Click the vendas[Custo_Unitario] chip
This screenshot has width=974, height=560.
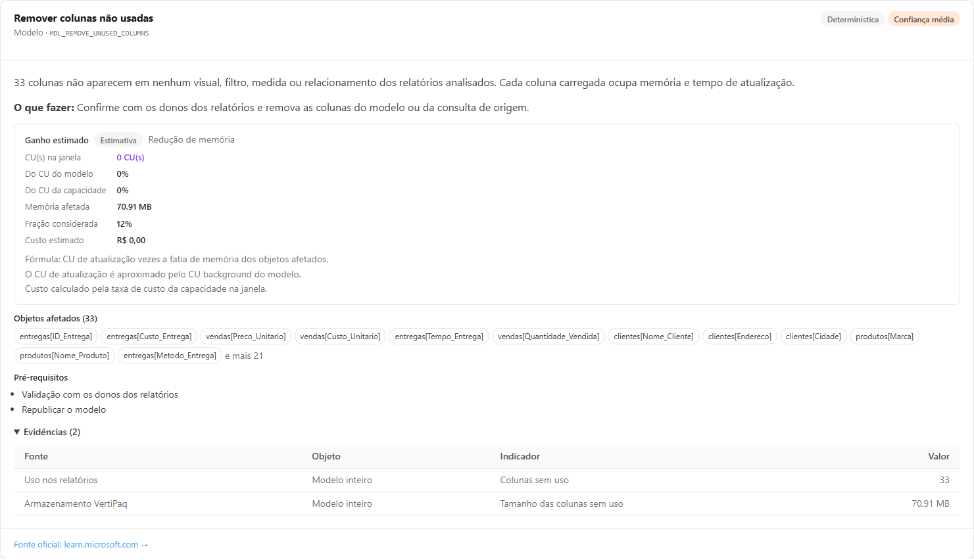(340, 337)
